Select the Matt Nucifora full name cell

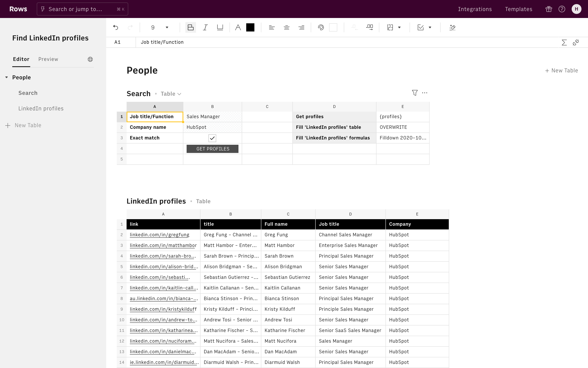(288, 341)
